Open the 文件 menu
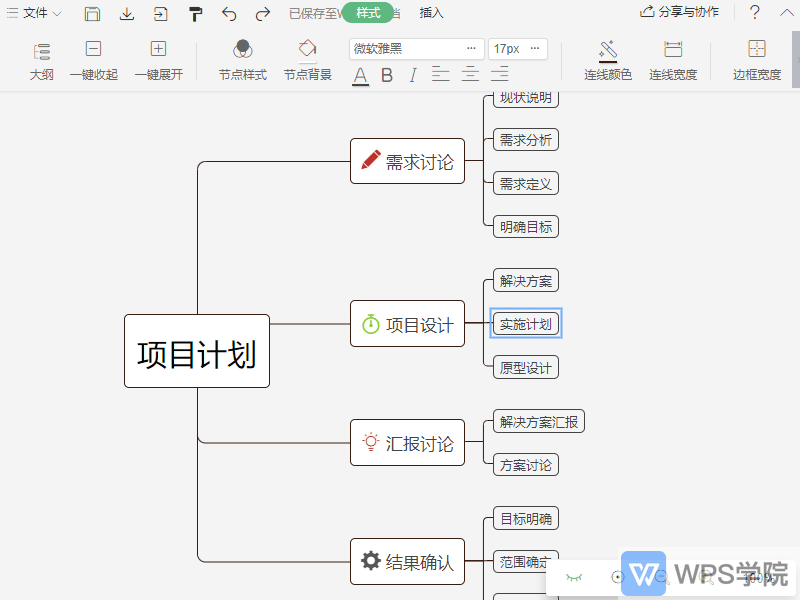800x600 pixels. [34, 13]
